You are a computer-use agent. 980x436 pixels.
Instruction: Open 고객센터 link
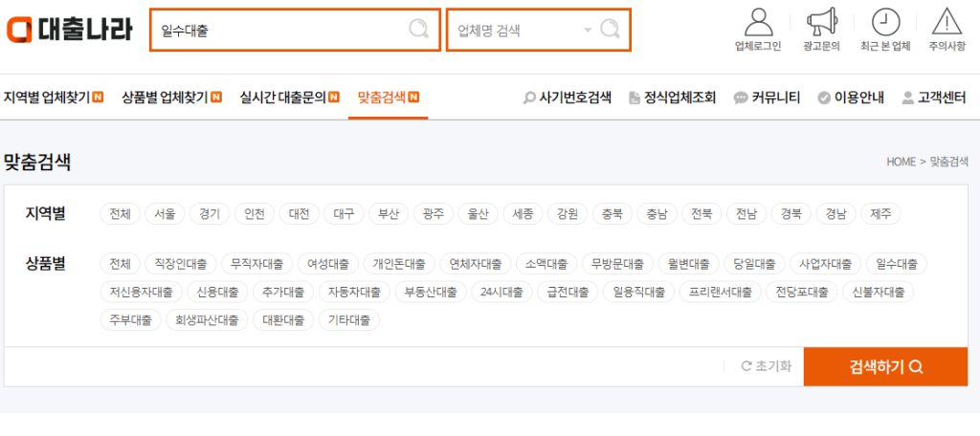[x=934, y=98]
